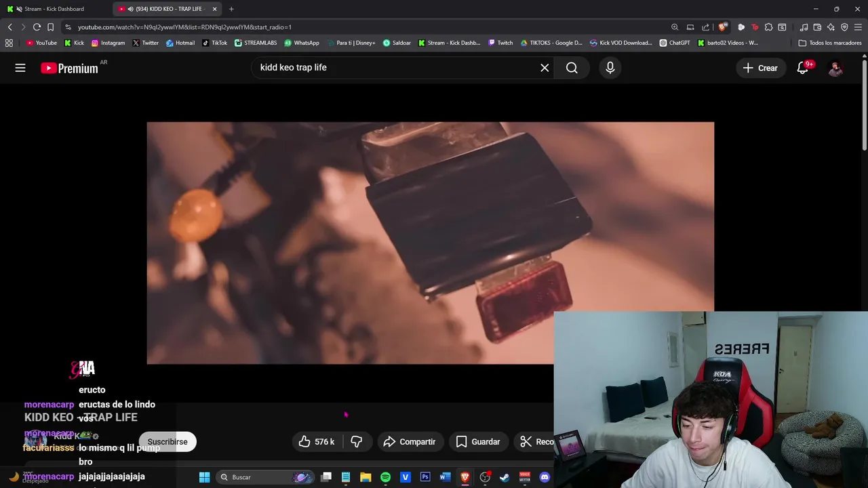Go back with browser back arrow

9,27
